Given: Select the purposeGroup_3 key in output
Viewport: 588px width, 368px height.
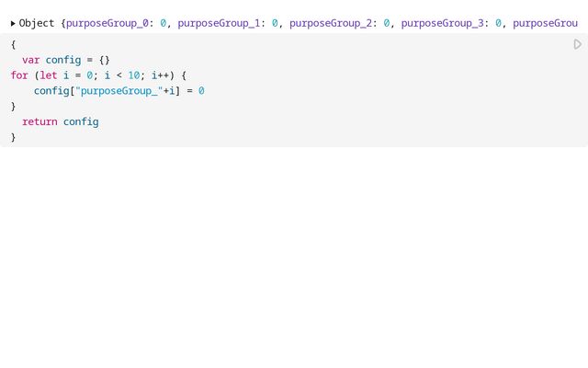Looking at the screenshot, I should tap(443, 23).
